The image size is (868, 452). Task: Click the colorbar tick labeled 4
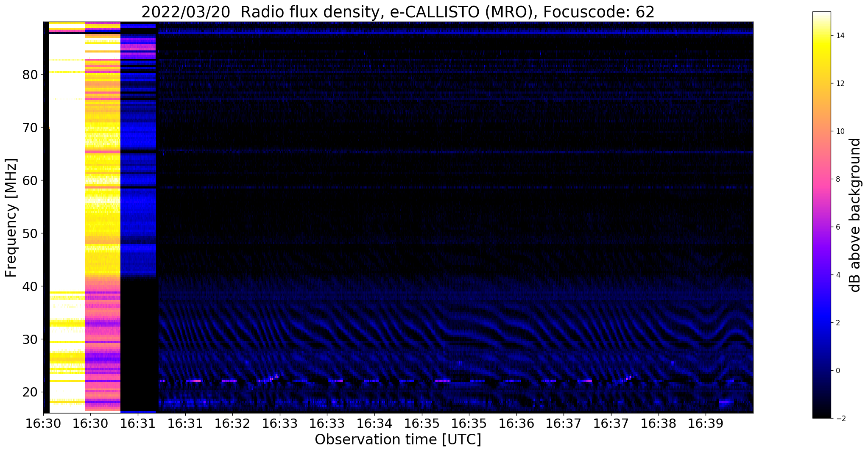tap(837, 275)
